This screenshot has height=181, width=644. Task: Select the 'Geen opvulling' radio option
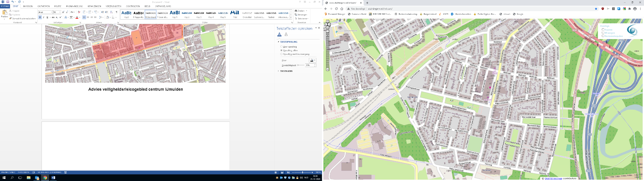click(282, 47)
